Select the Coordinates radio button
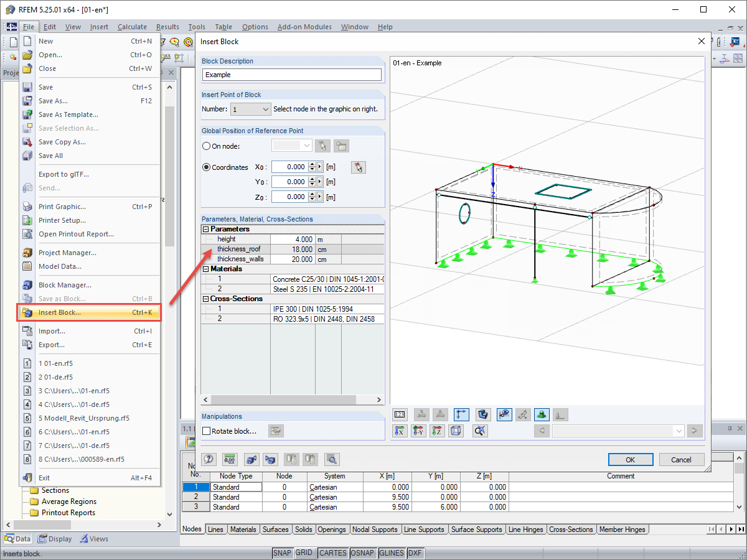 coord(205,167)
